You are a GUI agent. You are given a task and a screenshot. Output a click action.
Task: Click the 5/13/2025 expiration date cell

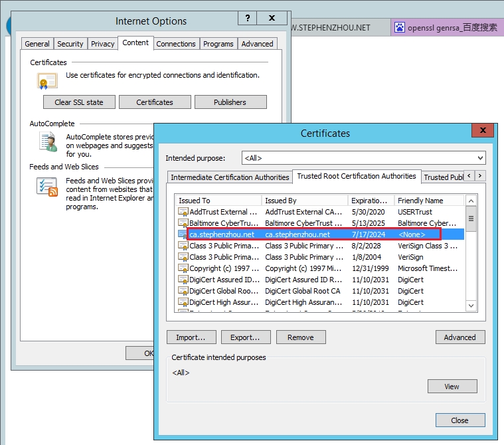[369, 223]
